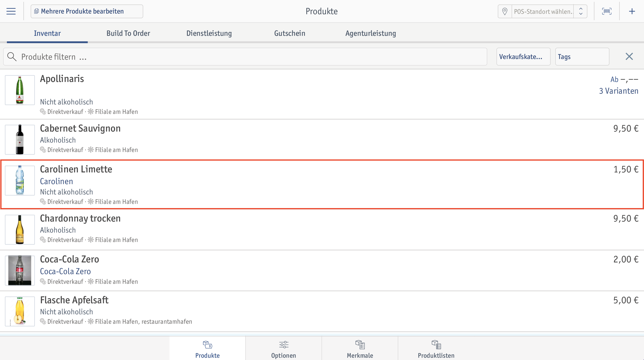Switch to the Inventar tab
The width and height of the screenshot is (644, 360).
coord(47,33)
